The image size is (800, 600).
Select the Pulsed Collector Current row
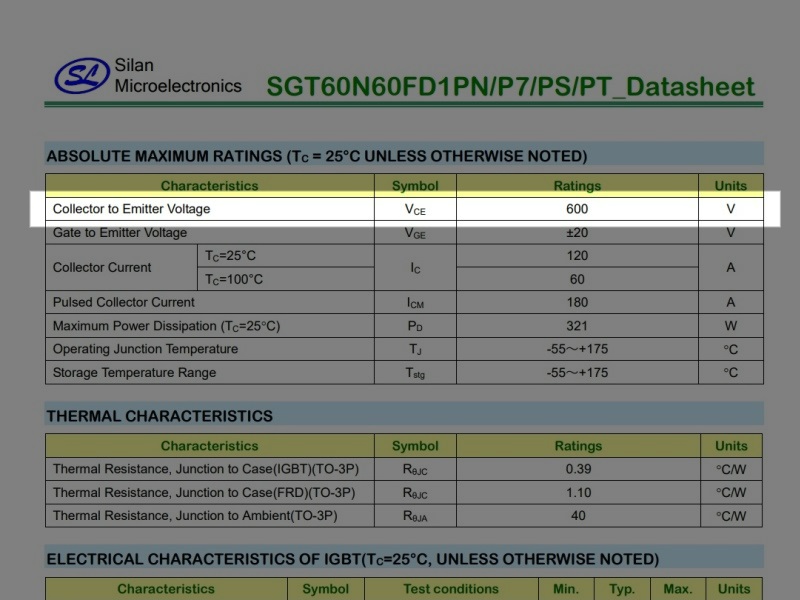coord(405,303)
